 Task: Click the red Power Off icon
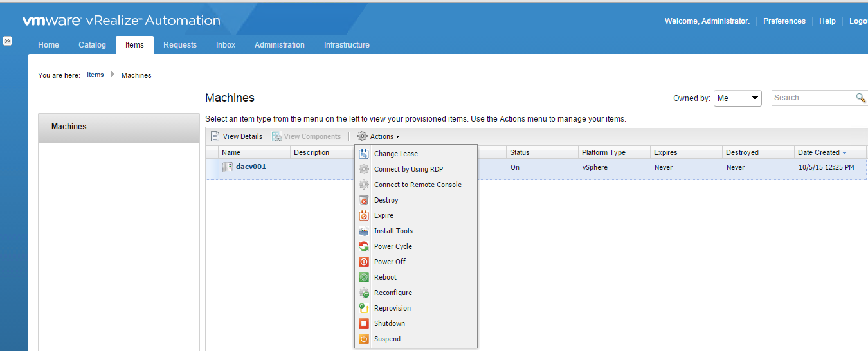coord(364,262)
